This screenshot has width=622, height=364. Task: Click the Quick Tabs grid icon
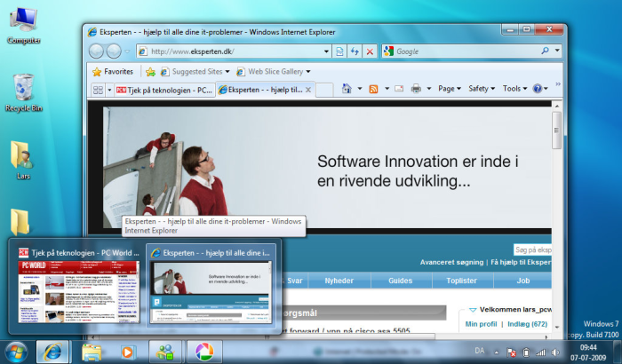click(x=98, y=90)
